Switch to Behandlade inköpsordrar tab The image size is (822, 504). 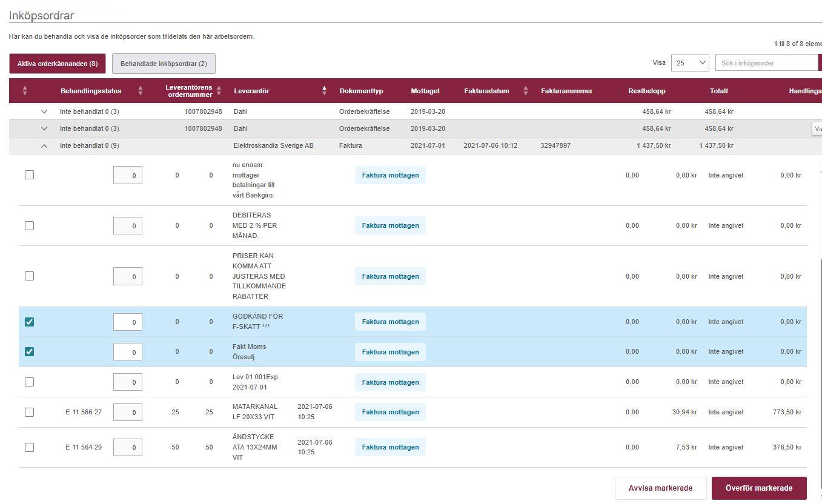click(164, 64)
